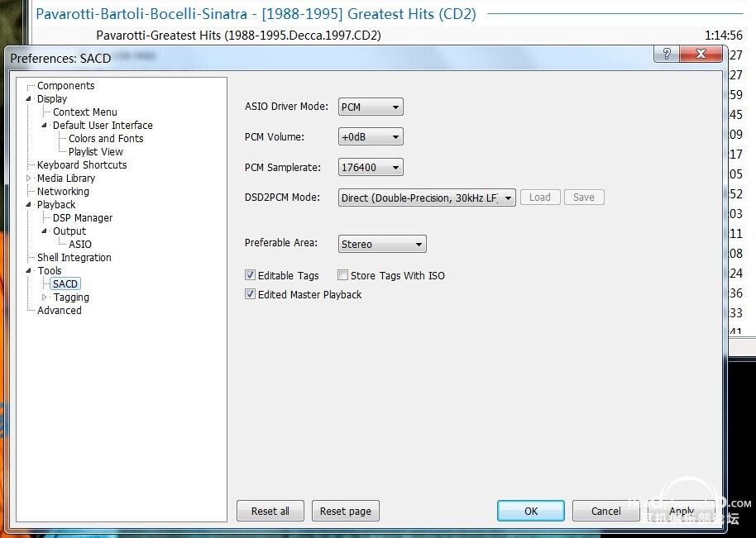Open the PCM Volume dropdown
Screen dimensions: 756x538
point(371,137)
